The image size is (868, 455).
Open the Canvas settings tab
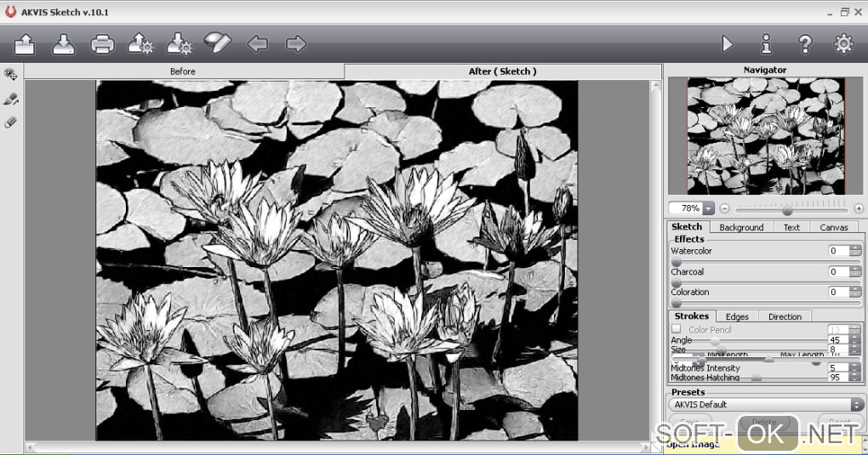834,228
